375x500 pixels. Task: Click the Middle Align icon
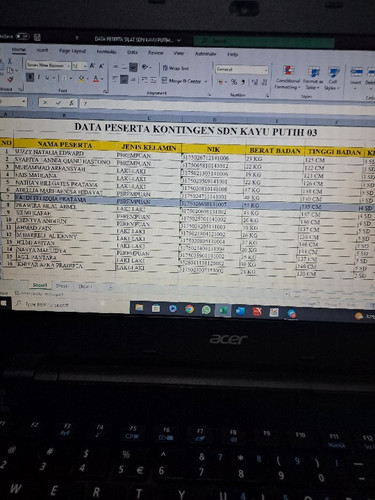point(124,67)
